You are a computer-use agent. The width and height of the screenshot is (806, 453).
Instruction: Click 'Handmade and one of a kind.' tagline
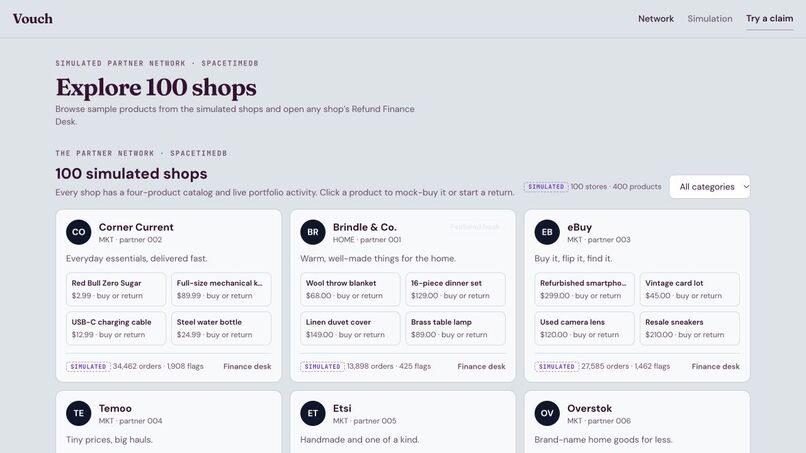tap(359, 440)
